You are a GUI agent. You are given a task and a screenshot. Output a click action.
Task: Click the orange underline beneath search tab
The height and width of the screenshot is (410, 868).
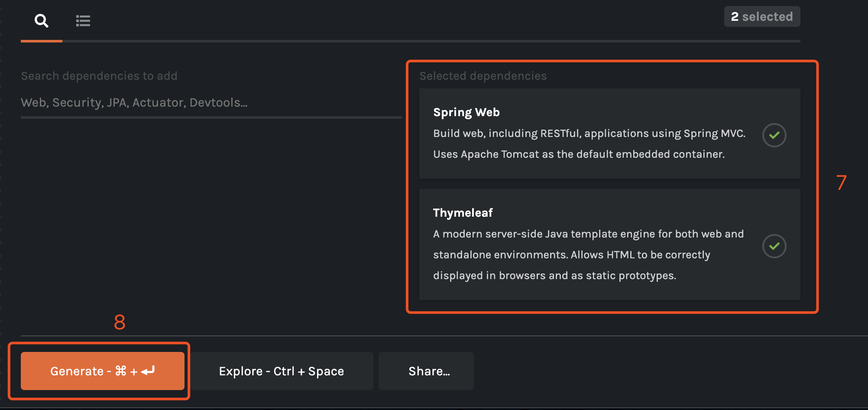tap(42, 41)
